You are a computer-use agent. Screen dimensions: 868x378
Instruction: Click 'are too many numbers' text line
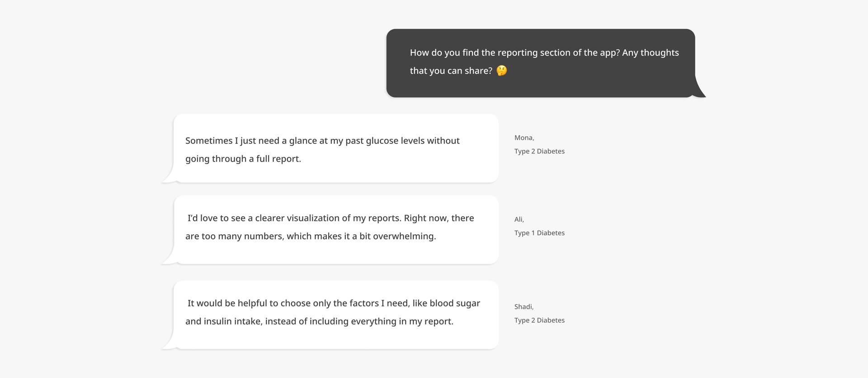(x=311, y=236)
